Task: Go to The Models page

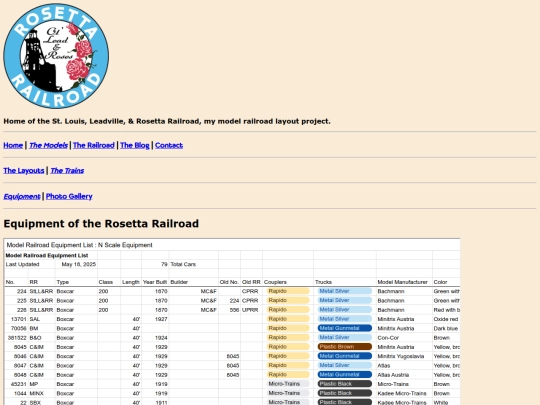Action: (x=48, y=145)
